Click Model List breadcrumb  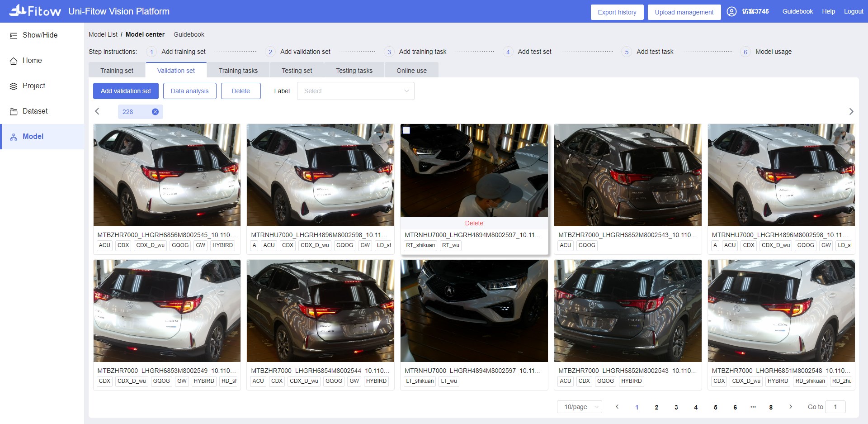[103, 34]
